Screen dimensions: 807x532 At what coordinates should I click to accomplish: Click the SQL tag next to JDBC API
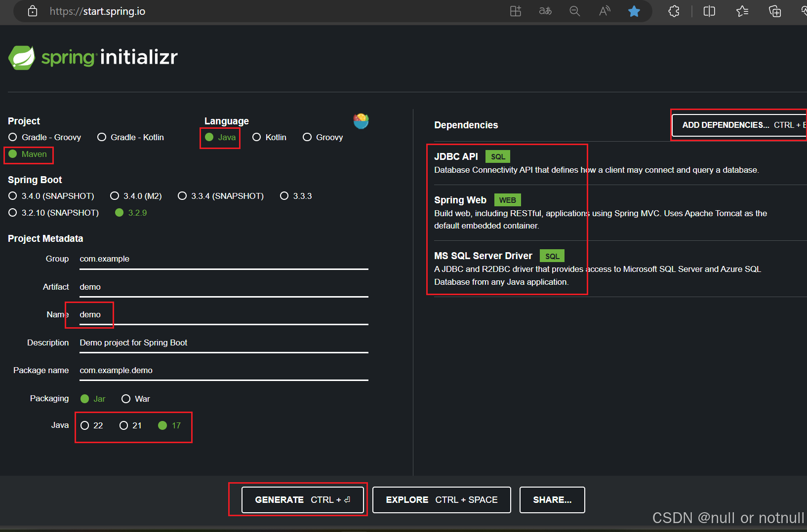498,156
